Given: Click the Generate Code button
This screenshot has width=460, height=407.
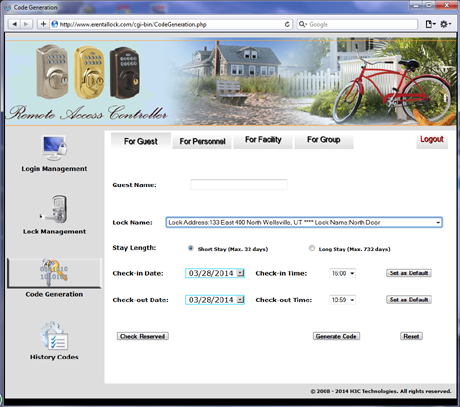Looking at the screenshot, I should (336, 336).
